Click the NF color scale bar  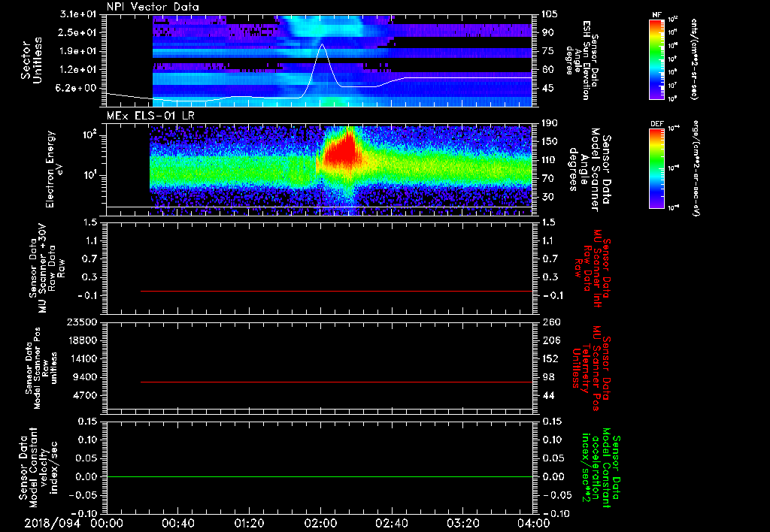[x=656, y=59]
